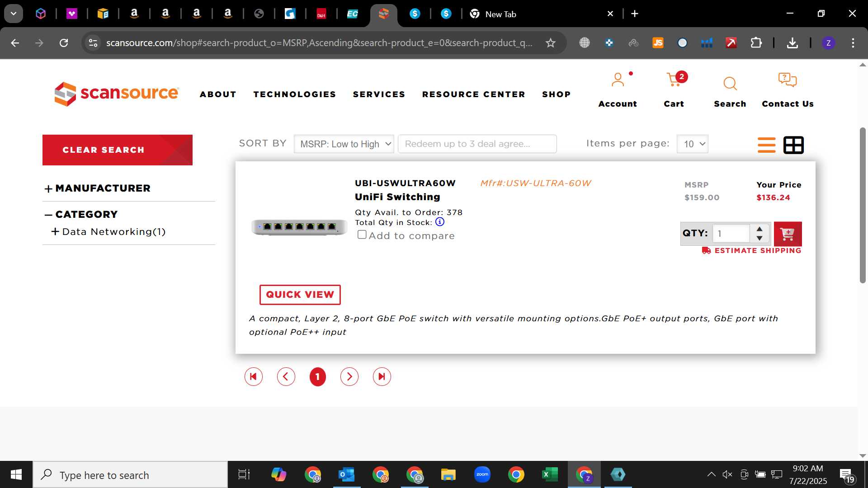Bookmark this page with star icon
Viewport: 868px width, 488px height.
(x=550, y=43)
